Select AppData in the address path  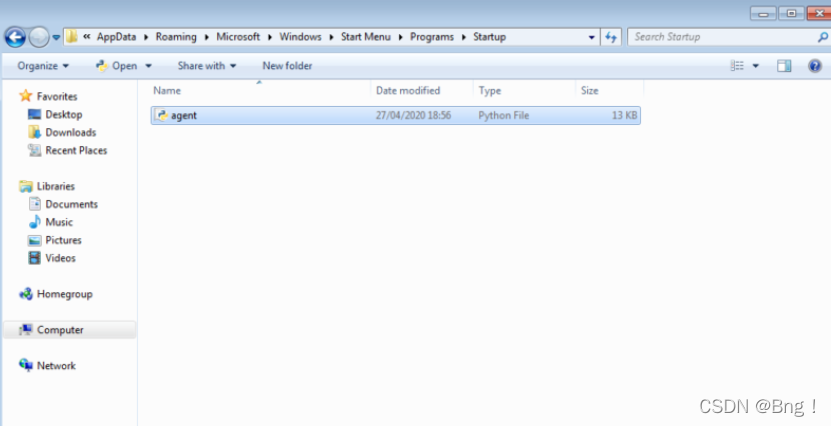[x=116, y=37]
